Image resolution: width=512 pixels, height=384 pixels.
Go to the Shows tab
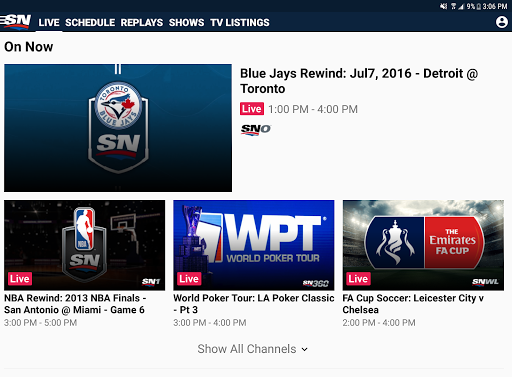click(186, 23)
